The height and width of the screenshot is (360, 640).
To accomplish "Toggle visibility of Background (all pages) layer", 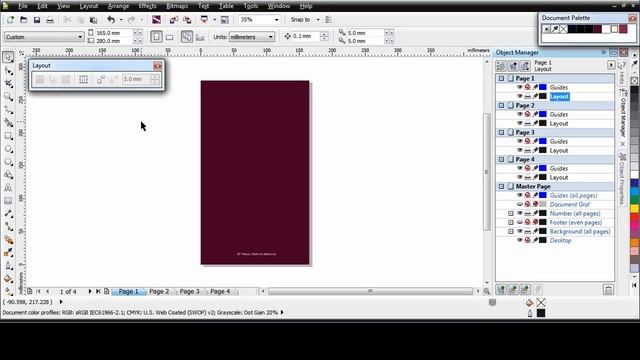I will pyautogui.click(x=520, y=231).
